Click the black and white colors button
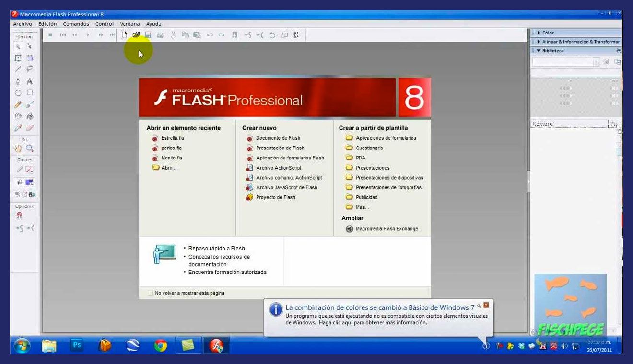The width and height of the screenshot is (633, 364). pyautogui.click(x=18, y=194)
